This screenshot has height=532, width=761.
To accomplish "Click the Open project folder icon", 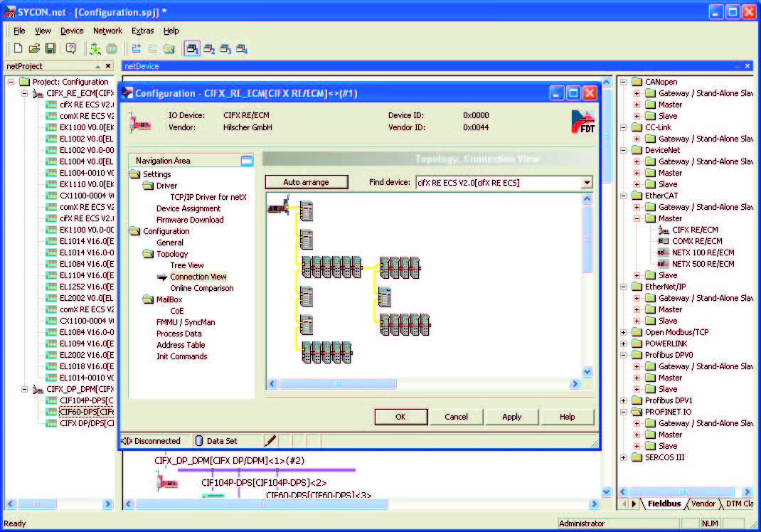I will point(34,48).
